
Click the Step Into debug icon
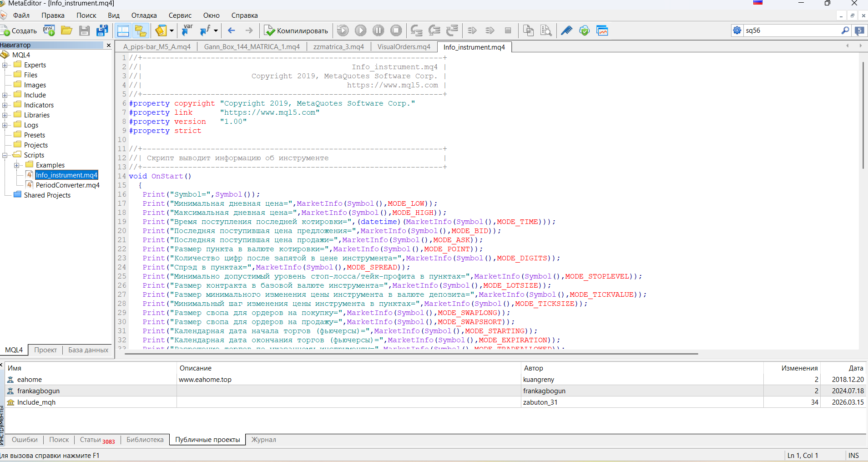[x=416, y=30]
